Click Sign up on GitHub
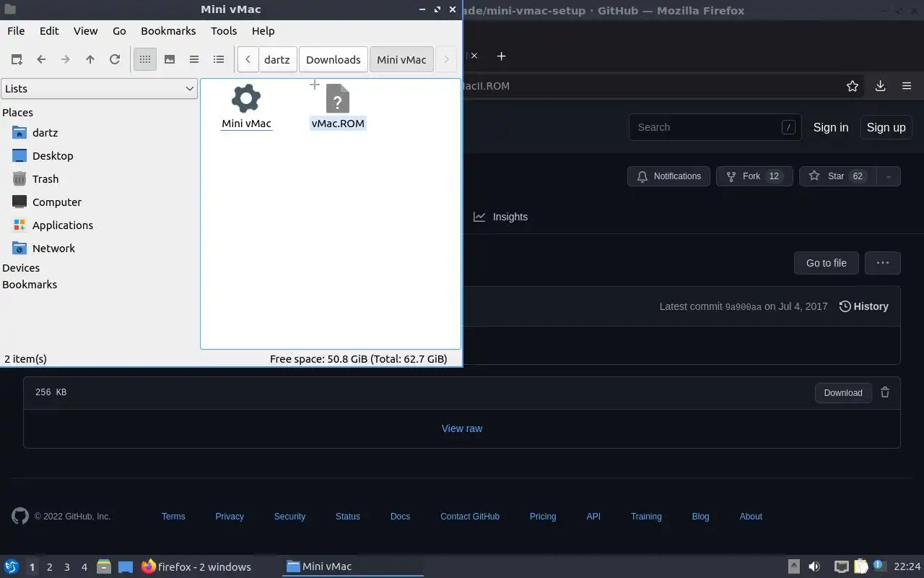924x578 pixels. tap(886, 127)
